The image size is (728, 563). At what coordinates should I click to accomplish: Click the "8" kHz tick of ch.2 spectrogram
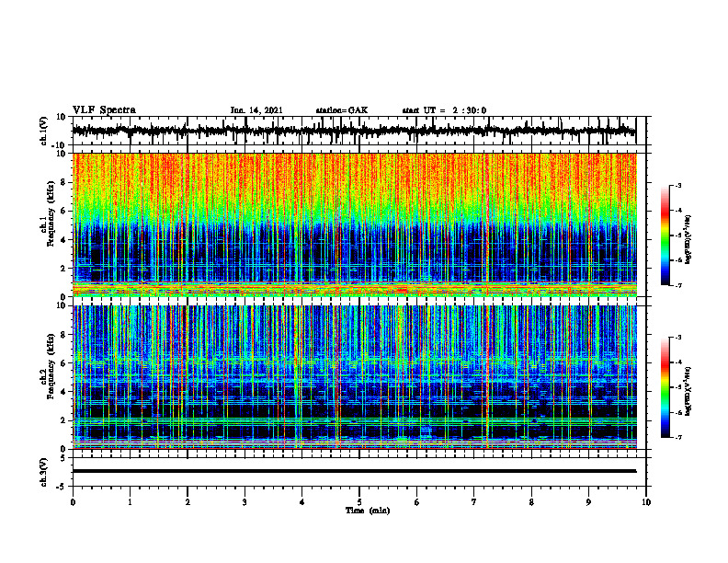coord(63,335)
